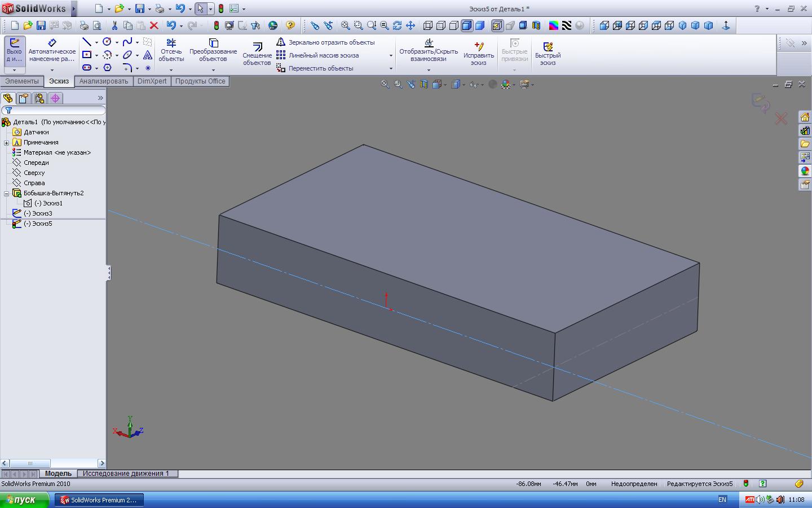Viewport: 812px width, 508px height.
Task: Choose the Polygon sketch tool
Action: coord(107,68)
